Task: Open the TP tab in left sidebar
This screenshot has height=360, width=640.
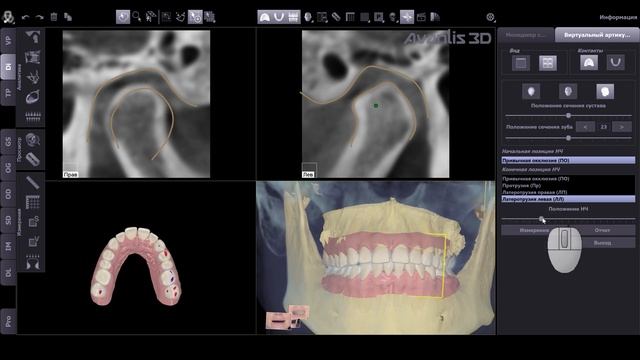Action: 8,93
